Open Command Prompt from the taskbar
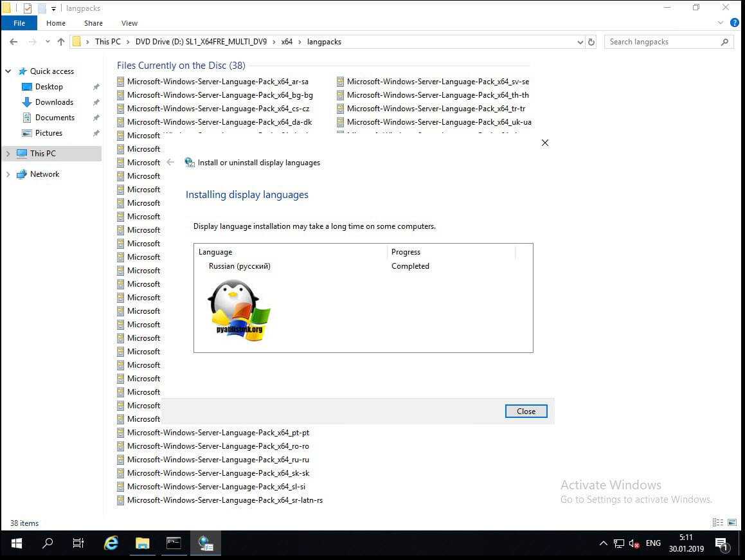This screenshot has width=745, height=560. point(174,543)
